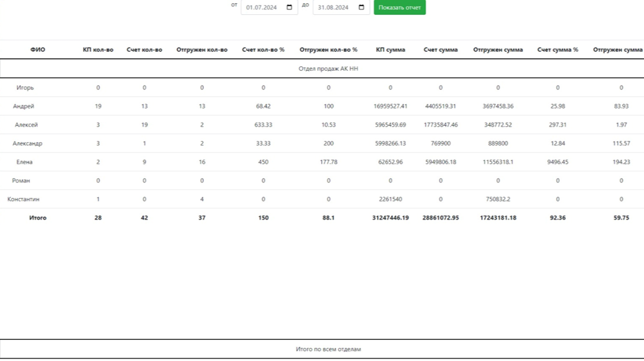Click the bold Итого totals row label
The width and height of the screenshot is (644, 361).
pyautogui.click(x=38, y=218)
